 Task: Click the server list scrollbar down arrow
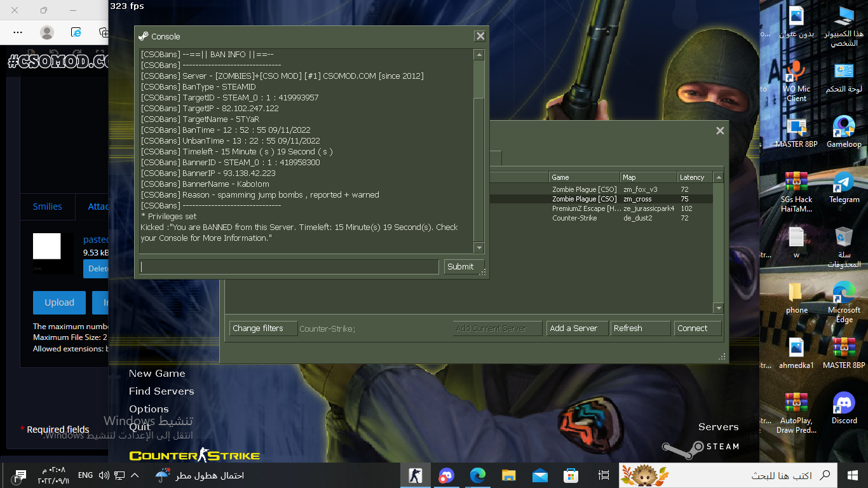pos(719,308)
